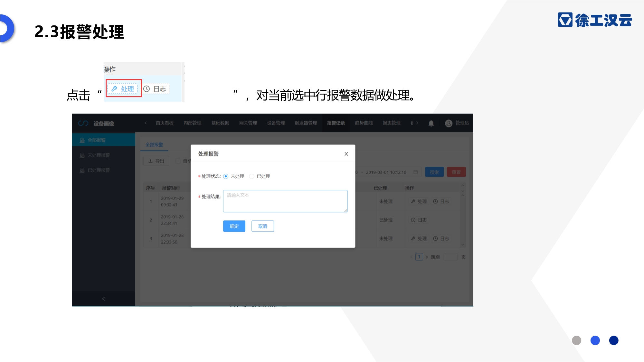Click the 取消 button

pos(263,226)
